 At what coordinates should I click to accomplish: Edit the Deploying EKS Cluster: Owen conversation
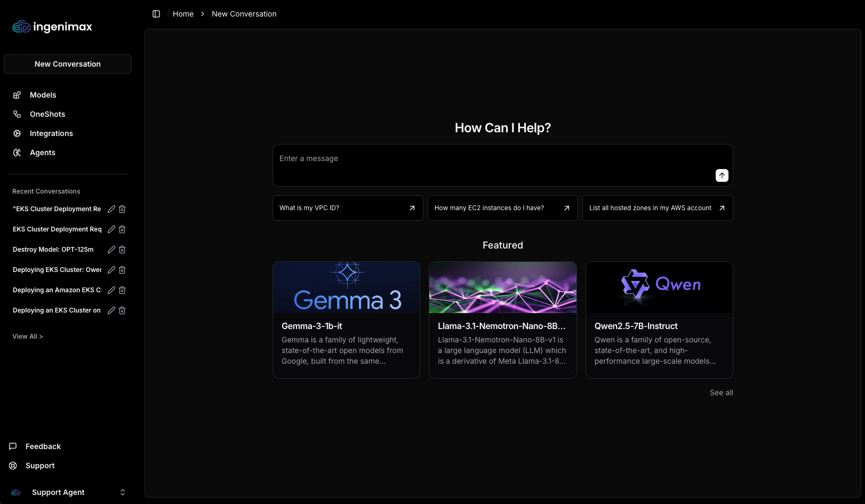point(111,270)
